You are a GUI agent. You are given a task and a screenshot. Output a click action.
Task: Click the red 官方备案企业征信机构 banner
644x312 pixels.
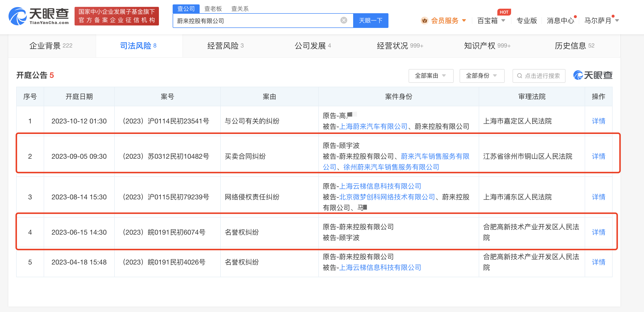click(x=117, y=16)
